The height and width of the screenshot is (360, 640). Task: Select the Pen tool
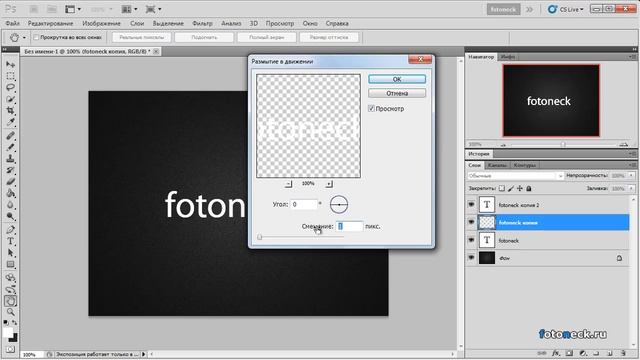(10, 230)
